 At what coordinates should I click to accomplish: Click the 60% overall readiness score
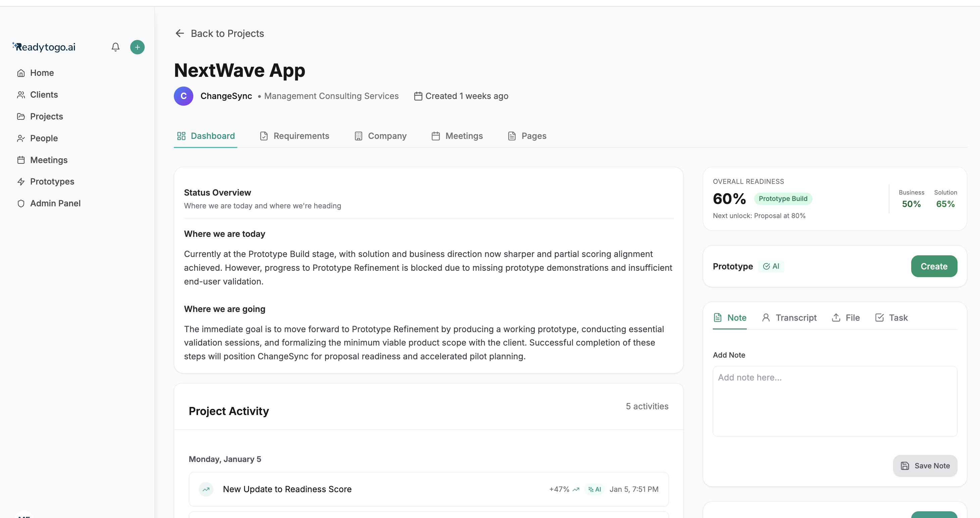click(729, 199)
